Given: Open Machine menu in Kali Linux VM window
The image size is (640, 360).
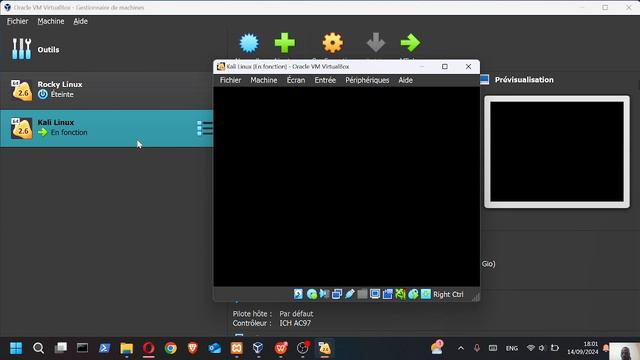Looking at the screenshot, I should pyautogui.click(x=264, y=80).
